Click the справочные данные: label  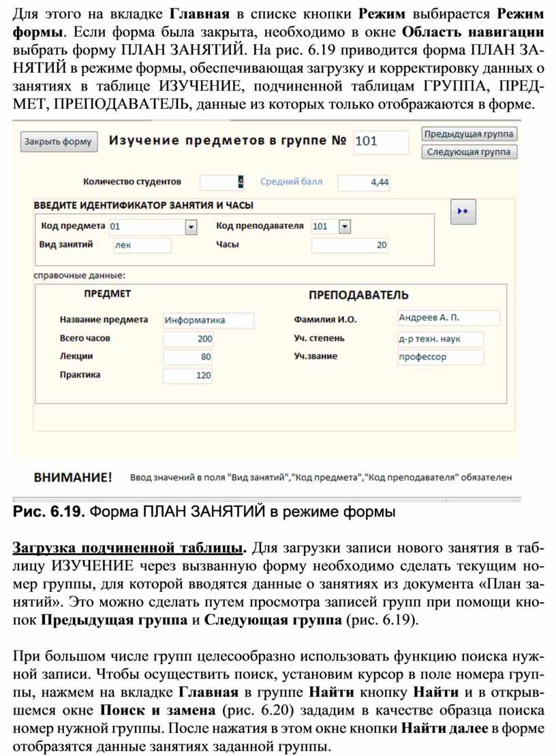[x=80, y=276]
